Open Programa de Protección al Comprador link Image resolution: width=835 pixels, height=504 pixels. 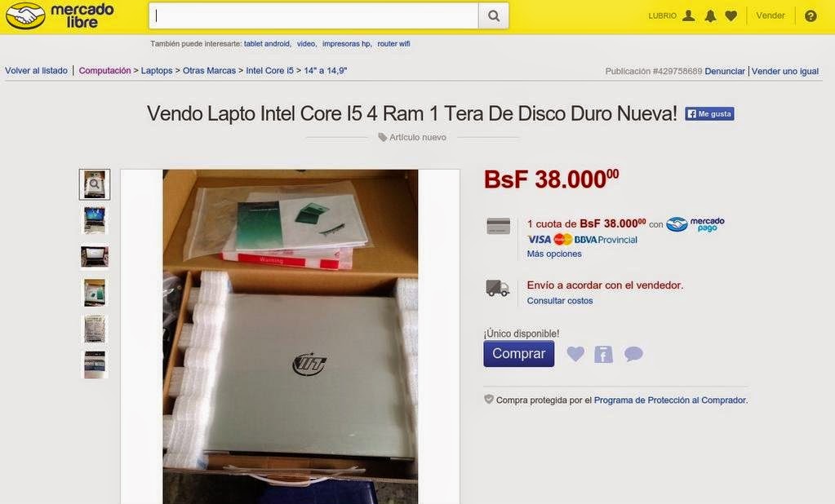(x=670, y=400)
